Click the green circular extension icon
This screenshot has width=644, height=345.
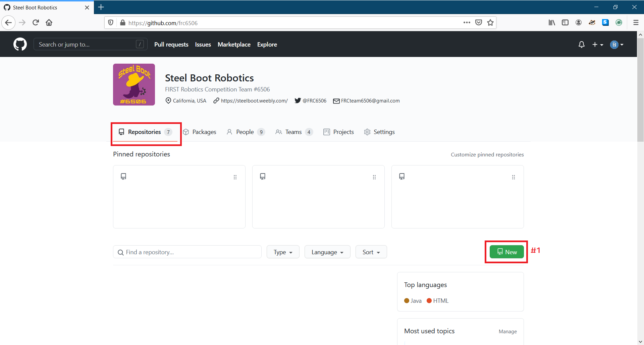pyautogui.click(x=619, y=23)
